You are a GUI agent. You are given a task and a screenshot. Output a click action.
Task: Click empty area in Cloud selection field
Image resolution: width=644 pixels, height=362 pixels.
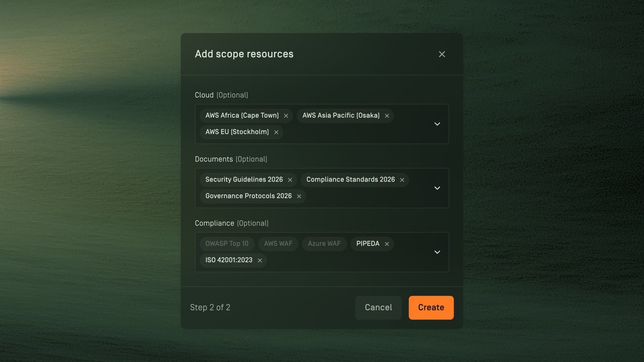click(x=352, y=132)
